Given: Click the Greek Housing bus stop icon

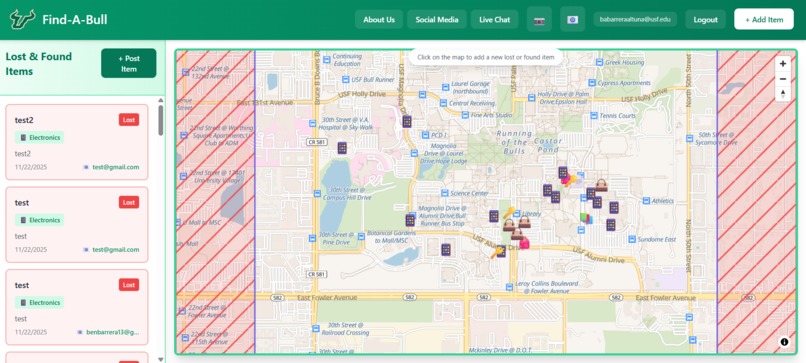Looking at the screenshot, I should pyautogui.click(x=599, y=62).
